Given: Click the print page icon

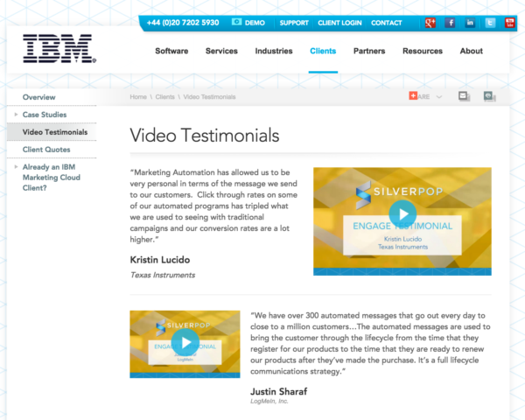Looking at the screenshot, I should [x=489, y=96].
